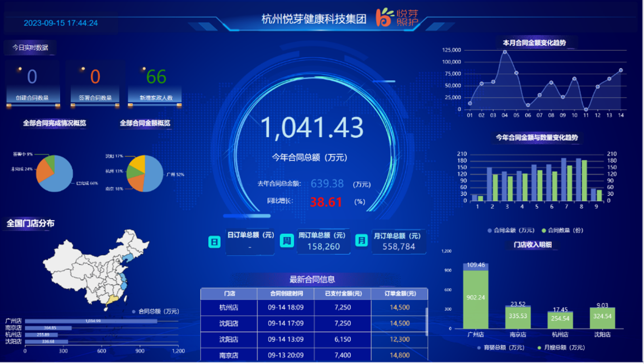Click the 09-14 17:09 contract time cell
Screen dimensions: 644x364
[x=286, y=323]
